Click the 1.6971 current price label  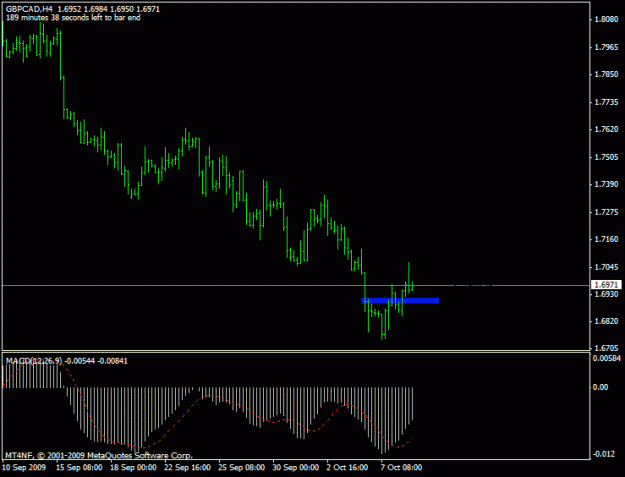click(x=606, y=285)
